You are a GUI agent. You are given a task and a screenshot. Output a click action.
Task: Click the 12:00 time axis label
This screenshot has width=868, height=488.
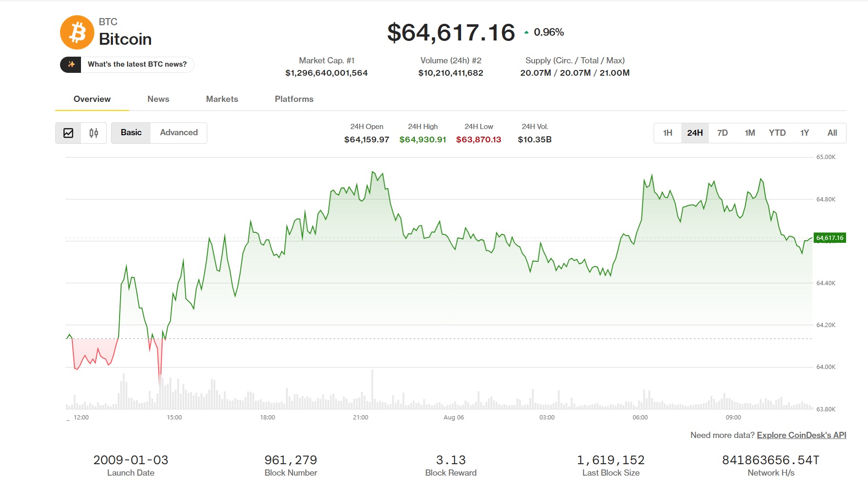pyautogui.click(x=81, y=418)
